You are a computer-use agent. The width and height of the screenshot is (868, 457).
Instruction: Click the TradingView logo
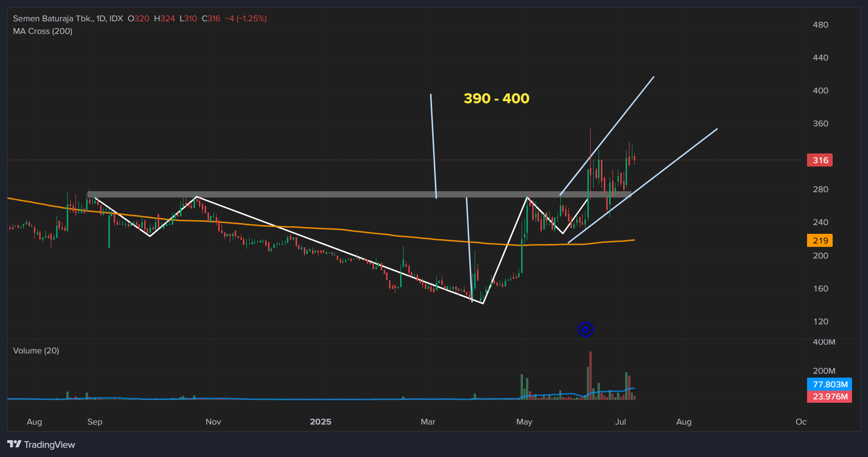coord(41,444)
